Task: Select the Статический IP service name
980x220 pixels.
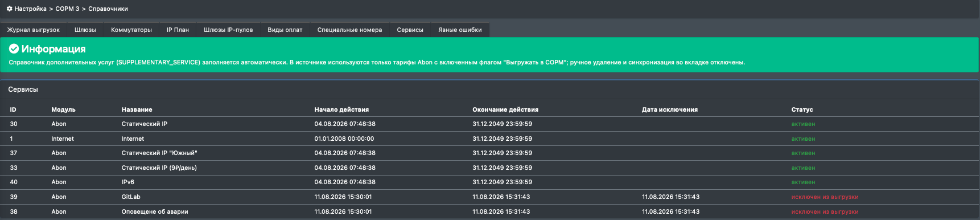Action: tap(145, 124)
